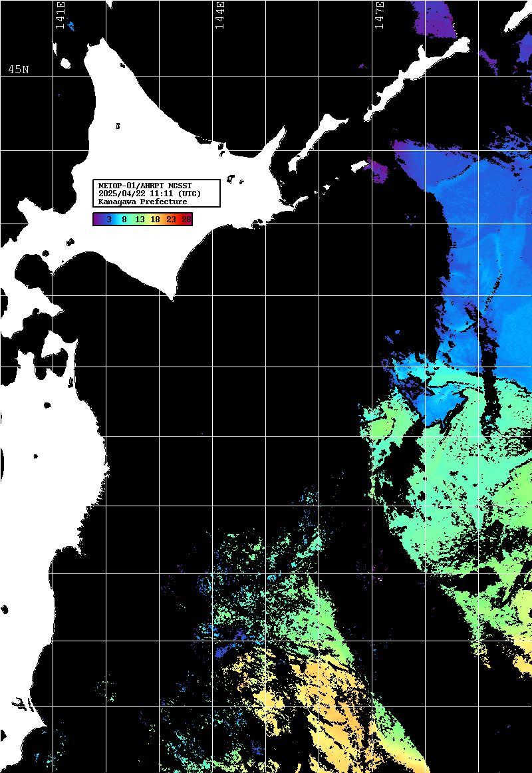
Task: Select the METOP-01/AHRPT MCSST title text
Action: point(145,186)
